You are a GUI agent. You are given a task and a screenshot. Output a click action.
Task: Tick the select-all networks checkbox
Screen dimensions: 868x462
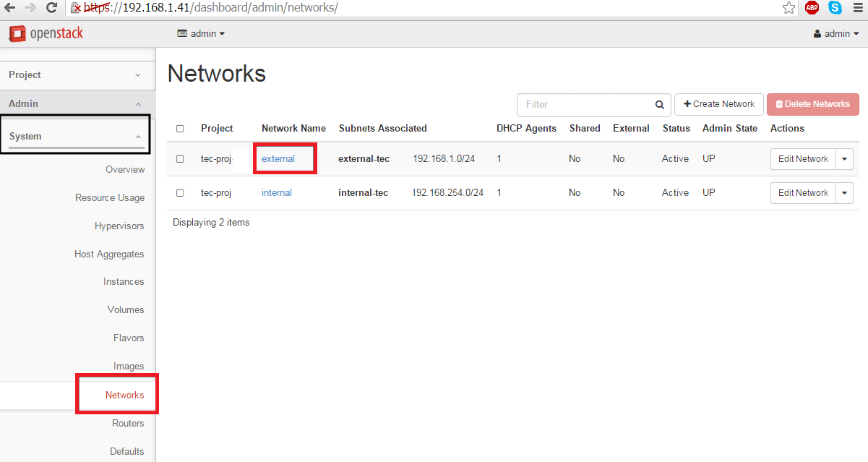[180, 129]
